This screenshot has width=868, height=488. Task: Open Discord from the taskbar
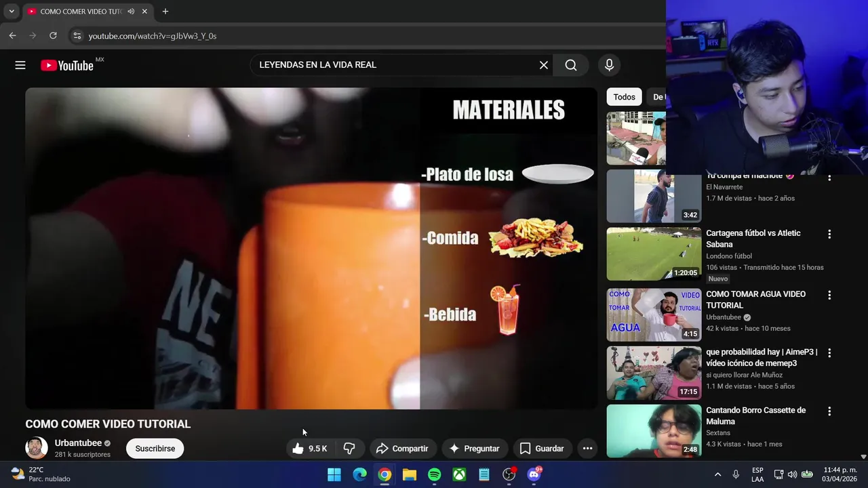click(534, 474)
